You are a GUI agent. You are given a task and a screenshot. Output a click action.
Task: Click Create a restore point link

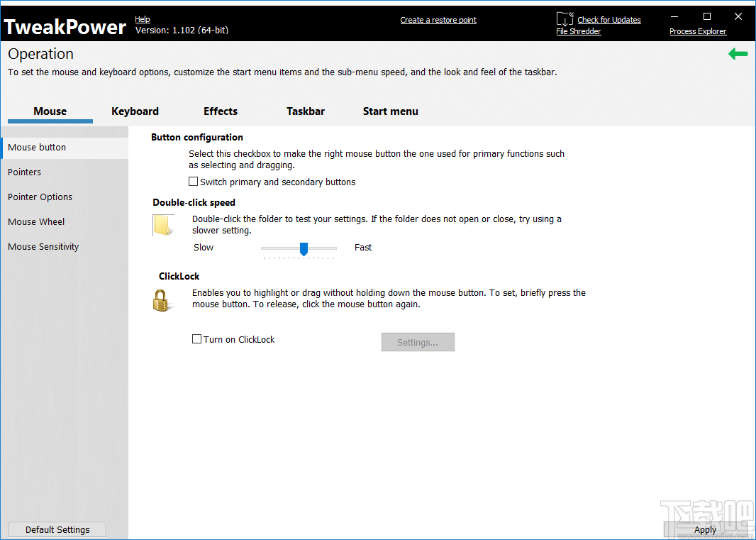point(438,20)
